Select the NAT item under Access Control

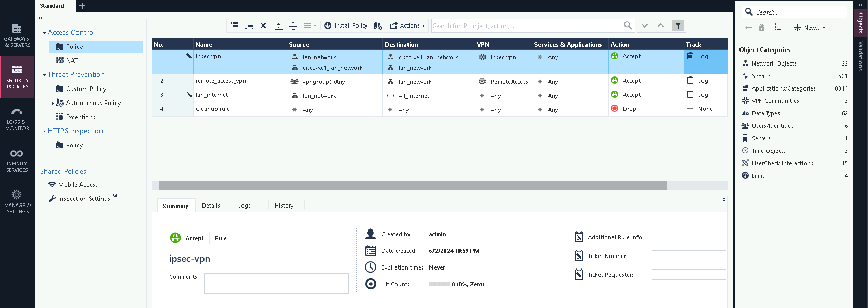coord(72,61)
